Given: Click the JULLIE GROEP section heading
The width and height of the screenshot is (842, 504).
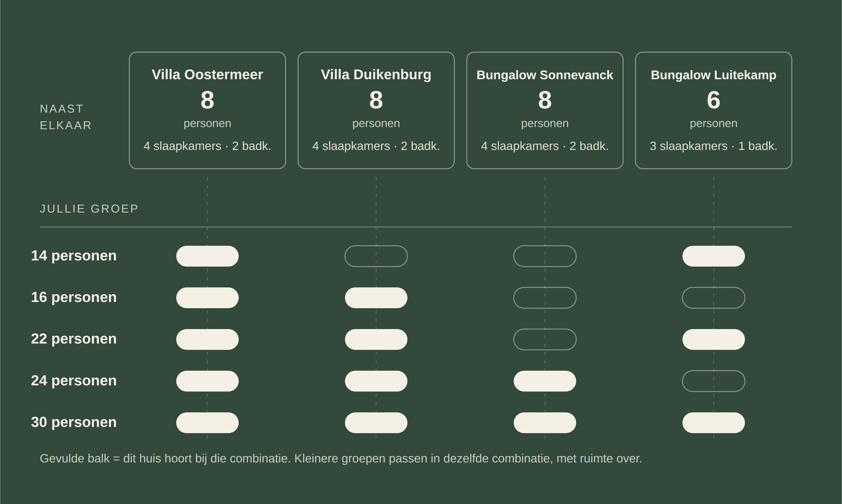Looking at the screenshot, I should coord(89,208).
